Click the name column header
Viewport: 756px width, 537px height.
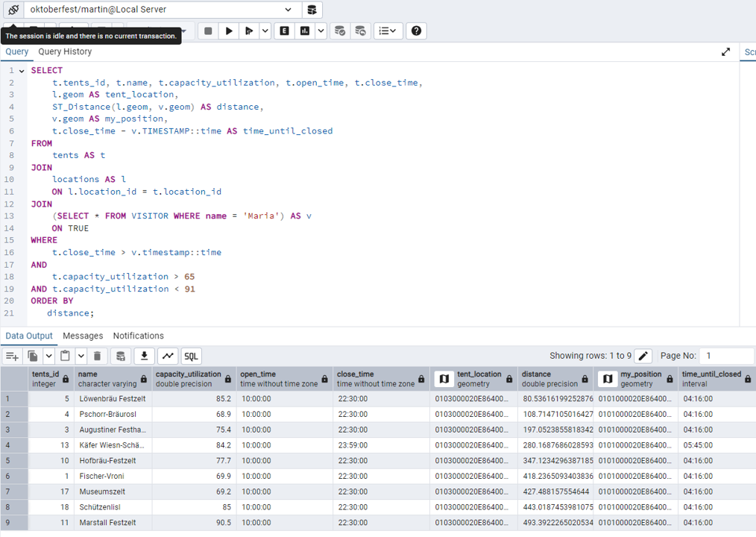click(x=113, y=379)
